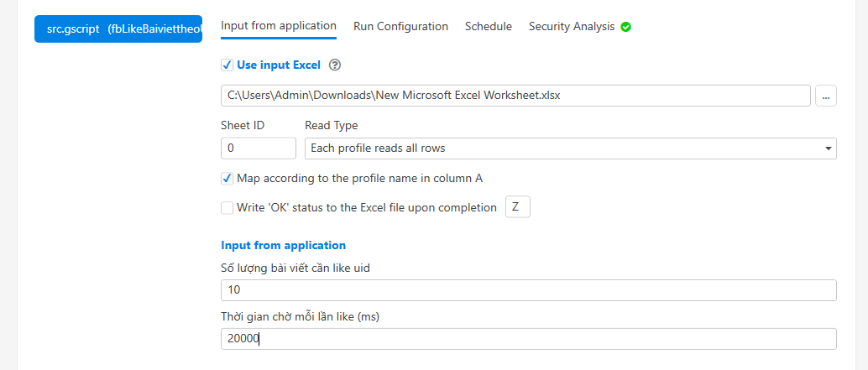
Task: Click the 'Số lượng bài viết' value field
Action: pos(528,290)
